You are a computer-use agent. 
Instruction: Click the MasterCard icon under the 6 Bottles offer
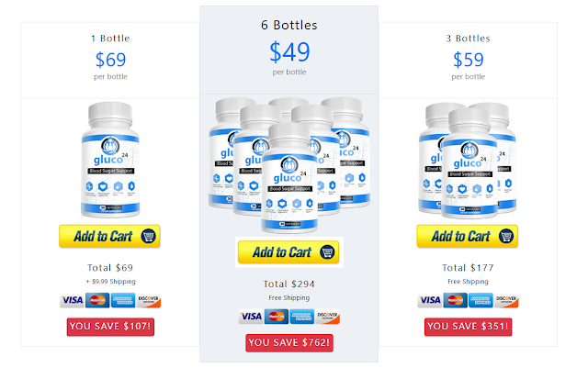pyautogui.click(x=277, y=317)
